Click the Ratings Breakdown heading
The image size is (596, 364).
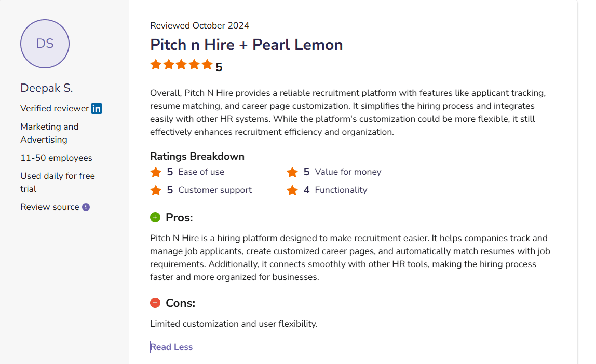click(197, 156)
